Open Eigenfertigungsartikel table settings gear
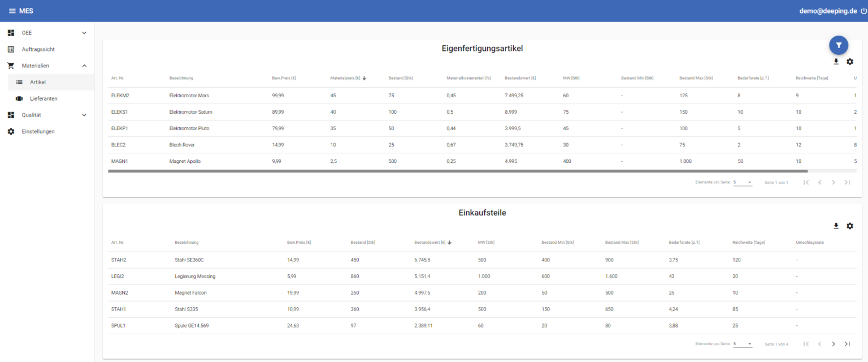The image size is (868, 362). [x=849, y=62]
